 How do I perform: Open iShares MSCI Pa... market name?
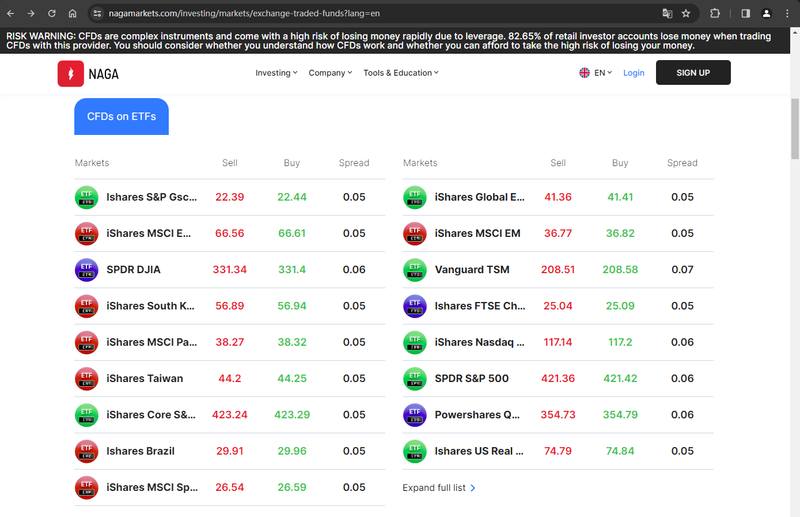point(152,342)
